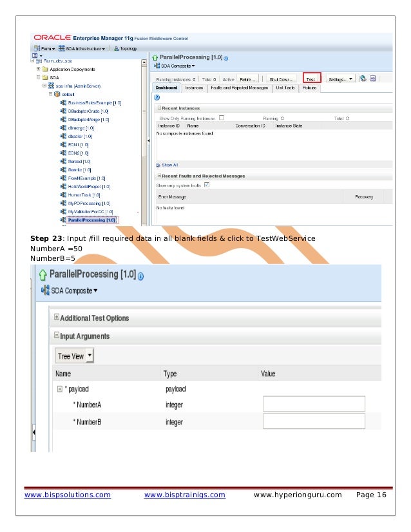
Task: Click the HelloWorldProject composite icon
Action: pyautogui.click(x=63, y=186)
